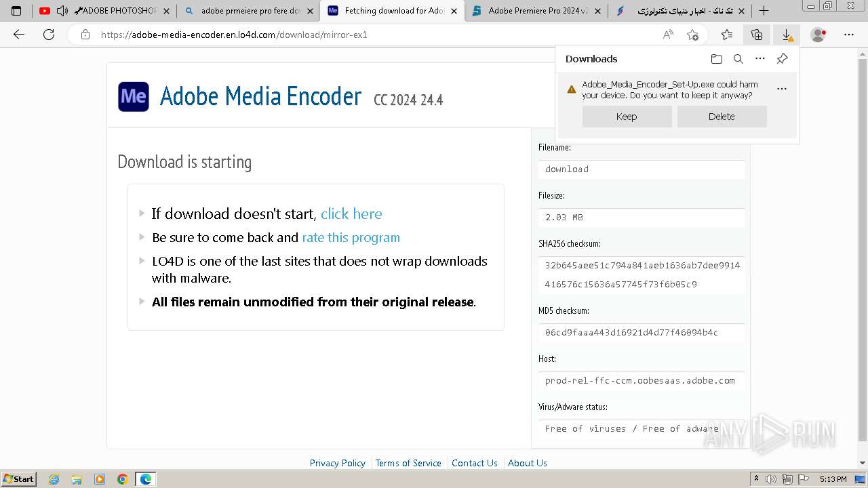
Task: Open more actions for Adobe_Media_Encoder_Set-Up.exe
Action: pyautogui.click(x=782, y=89)
